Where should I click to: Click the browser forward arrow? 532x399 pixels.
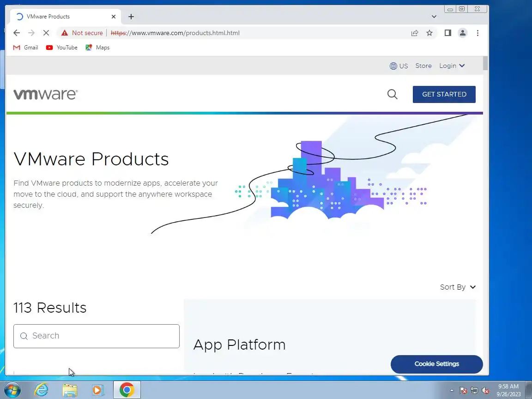(31, 33)
